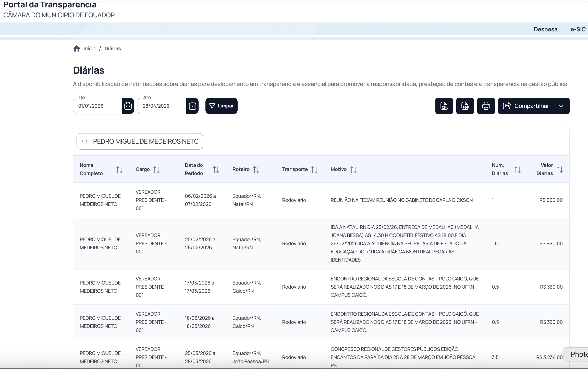Toggle Num. Diárias sort order
The height and width of the screenshot is (369, 588).
pos(518,169)
